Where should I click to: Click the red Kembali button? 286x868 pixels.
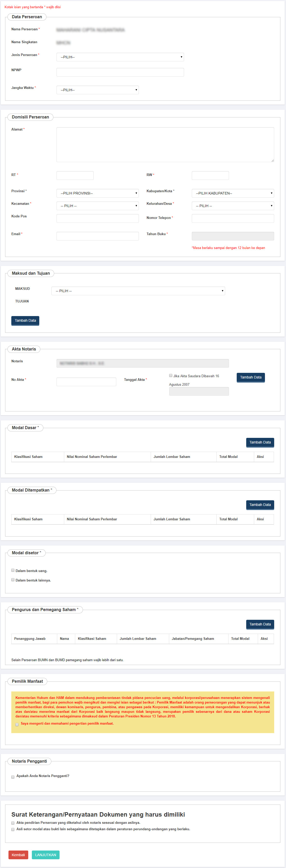point(18,855)
